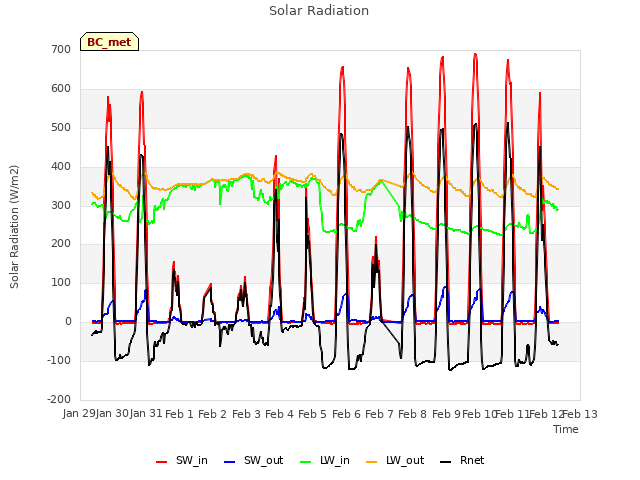Click the black Rnet legend swatch
The width and height of the screenshot is (640, 480).
click(x=445, y=462)
